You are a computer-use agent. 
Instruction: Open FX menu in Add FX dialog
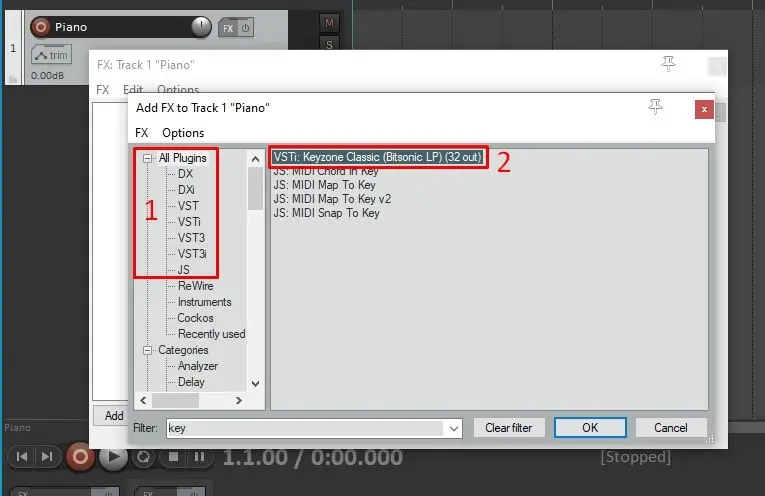[x=141, y=133]
